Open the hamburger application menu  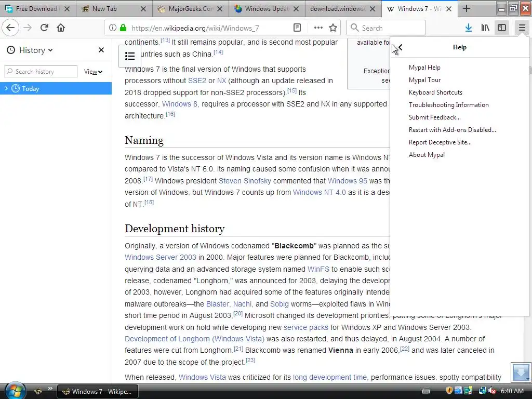click(522, 28)
